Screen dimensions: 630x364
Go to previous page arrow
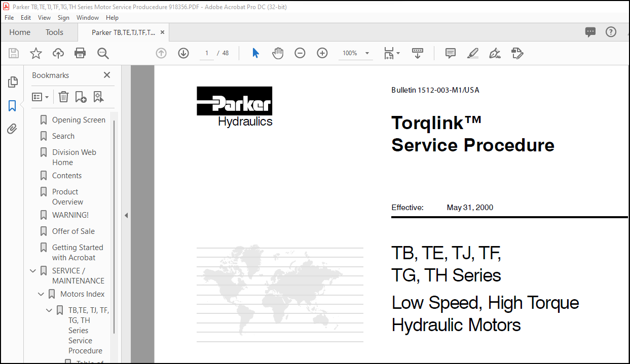click(161, 53)
